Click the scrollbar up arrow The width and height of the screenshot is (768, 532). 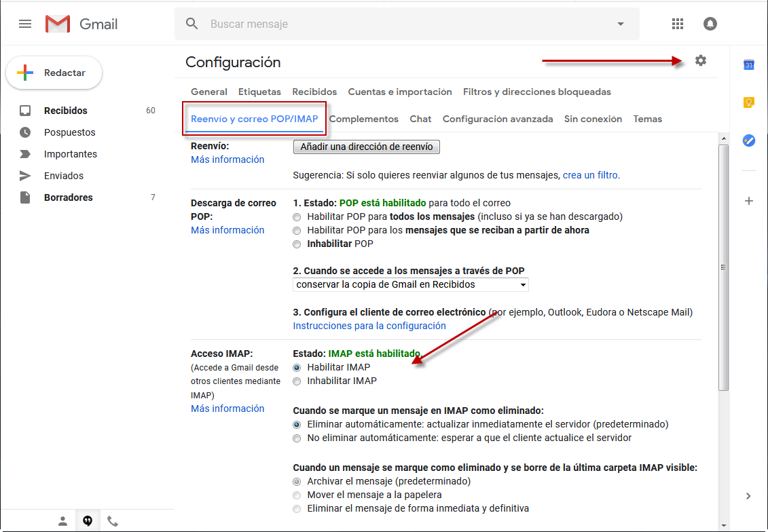(x=723, y=138)
